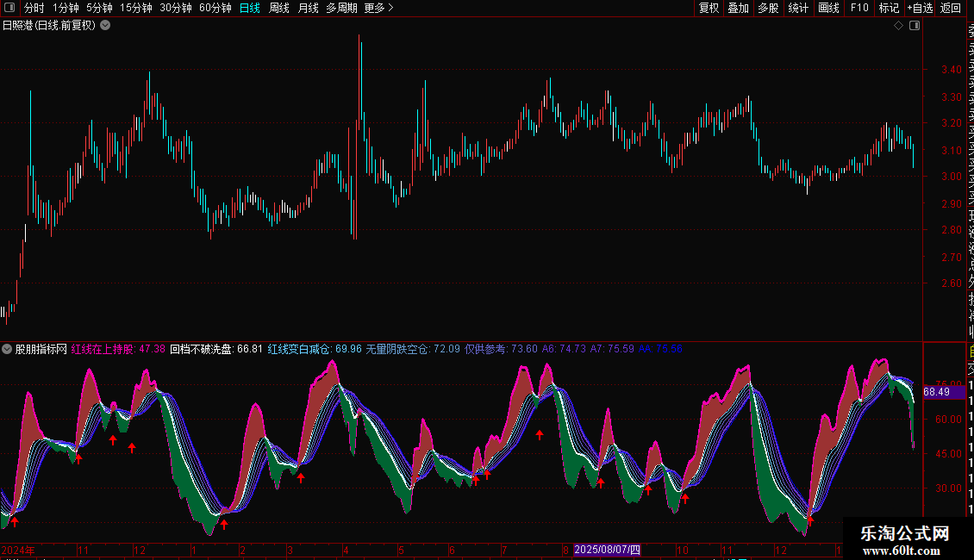The image size is (974, 560).
Task: Expand the 股朋指标网 indicator menu arrow
Action: (x=7, y=349)
